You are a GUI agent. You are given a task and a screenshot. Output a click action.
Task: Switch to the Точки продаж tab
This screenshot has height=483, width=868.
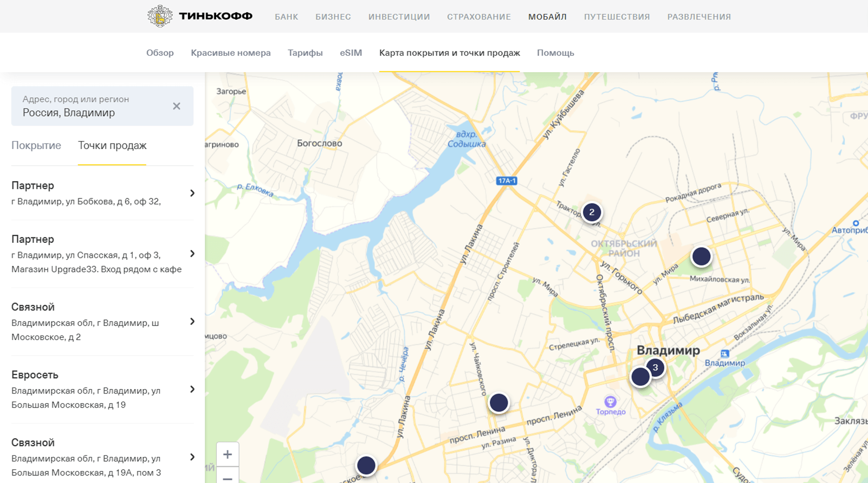(112, 145)
